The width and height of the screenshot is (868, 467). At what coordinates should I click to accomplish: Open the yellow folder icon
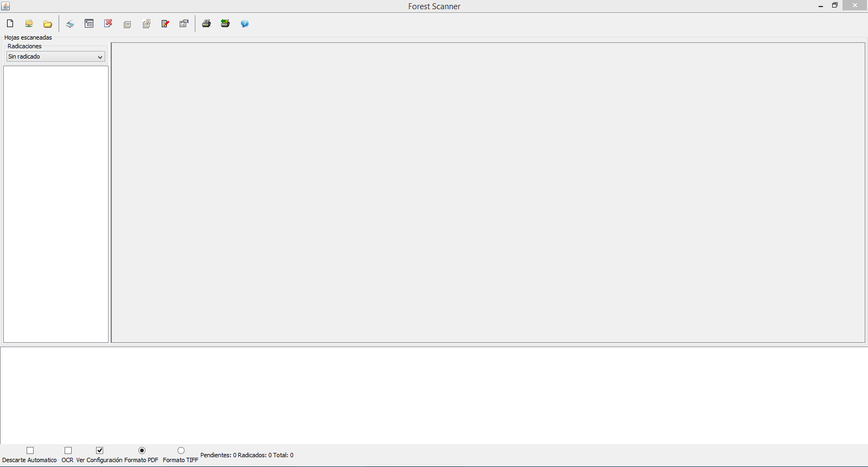(x=48, y=24)
